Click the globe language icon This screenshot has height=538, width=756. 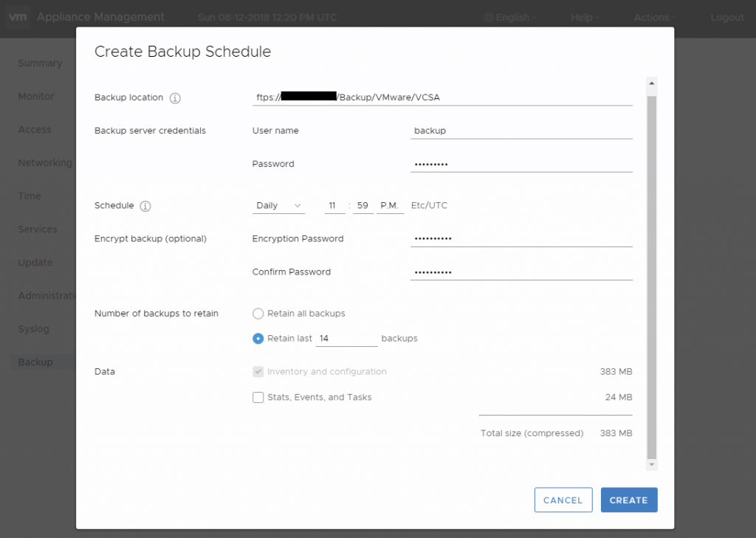(489, 18)
